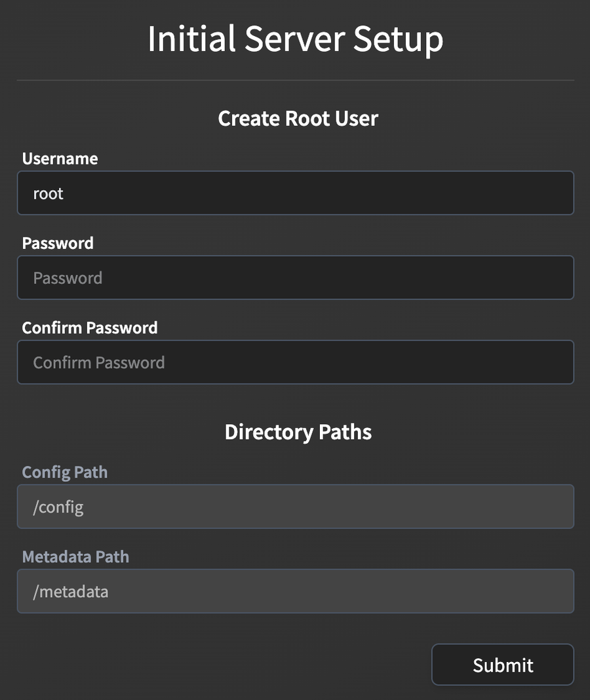590x700 pixels.
Task: Click the Create Root User heading
Action: (x=298, y=118)
